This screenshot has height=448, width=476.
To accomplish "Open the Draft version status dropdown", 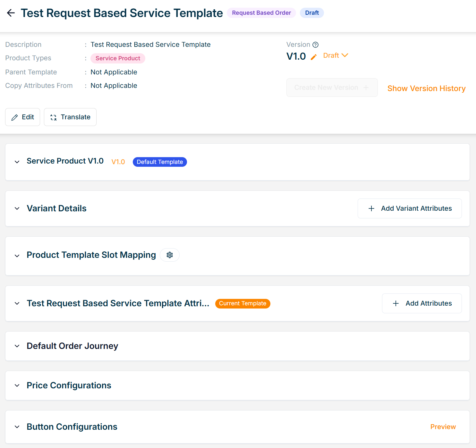I will [x=336, y=55].
